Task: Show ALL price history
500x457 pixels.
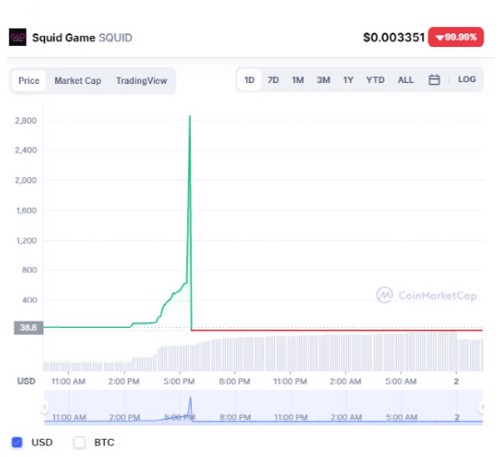Action: [405, 80]
